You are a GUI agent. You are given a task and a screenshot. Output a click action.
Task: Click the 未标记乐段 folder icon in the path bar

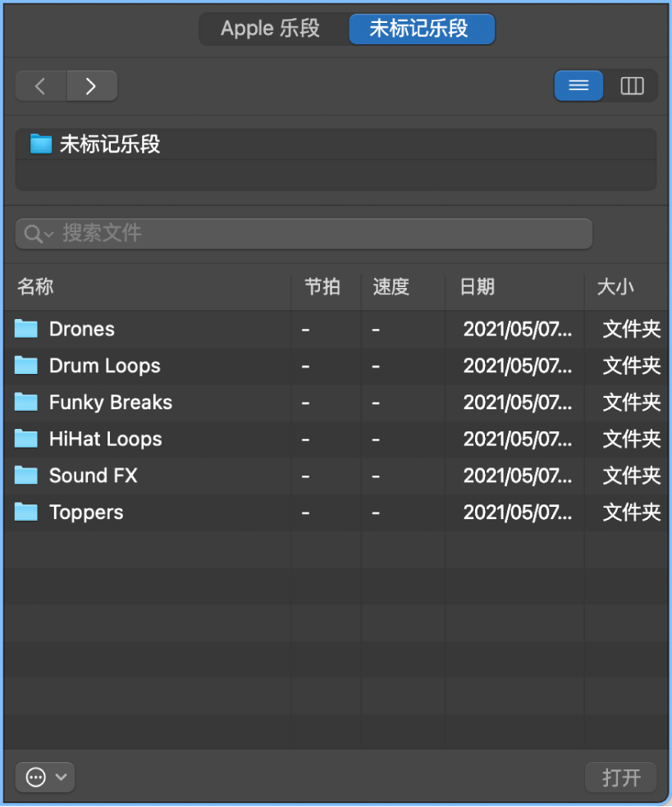[39, 143]
